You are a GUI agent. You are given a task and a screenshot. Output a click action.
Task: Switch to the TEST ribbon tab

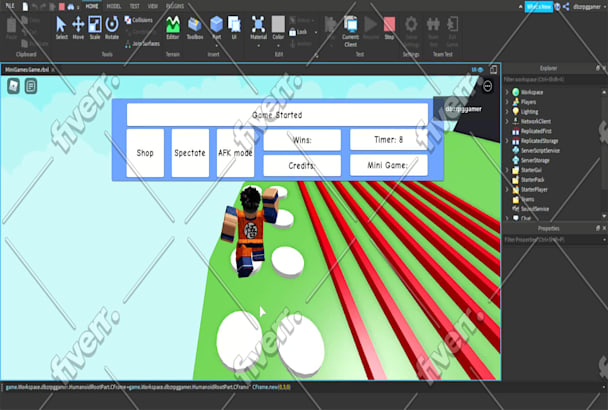[x=135, y=6]
